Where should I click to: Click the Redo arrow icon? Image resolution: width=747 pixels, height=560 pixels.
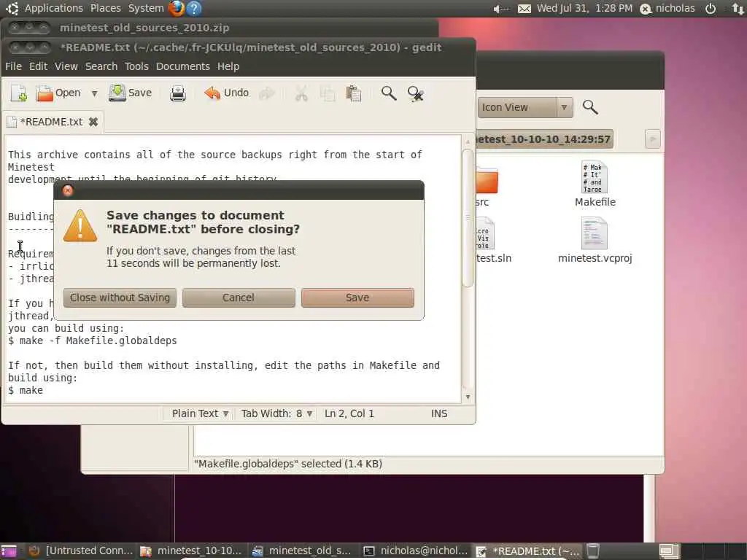[x=267, y=93]
